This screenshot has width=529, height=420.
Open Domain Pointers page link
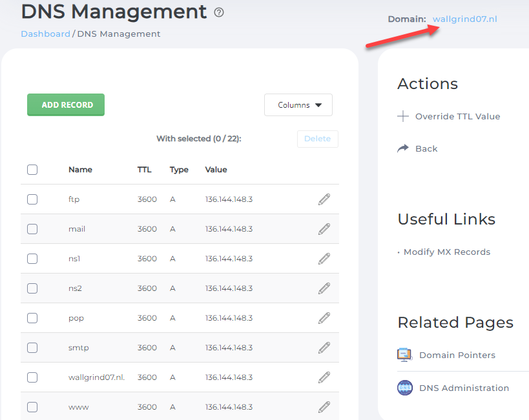point(457,355)
